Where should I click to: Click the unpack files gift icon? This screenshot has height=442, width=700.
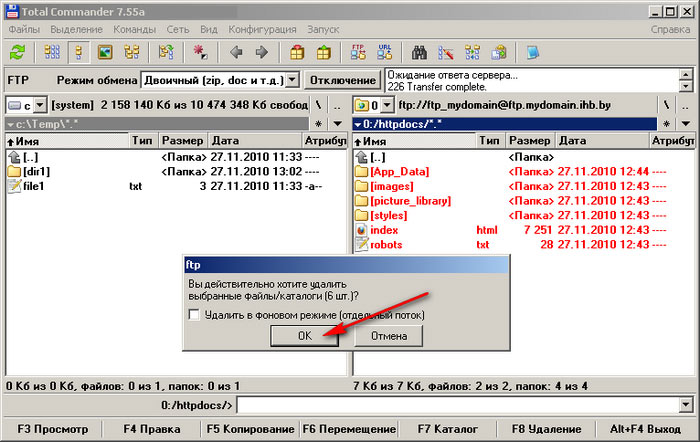(x=323, y=53)
